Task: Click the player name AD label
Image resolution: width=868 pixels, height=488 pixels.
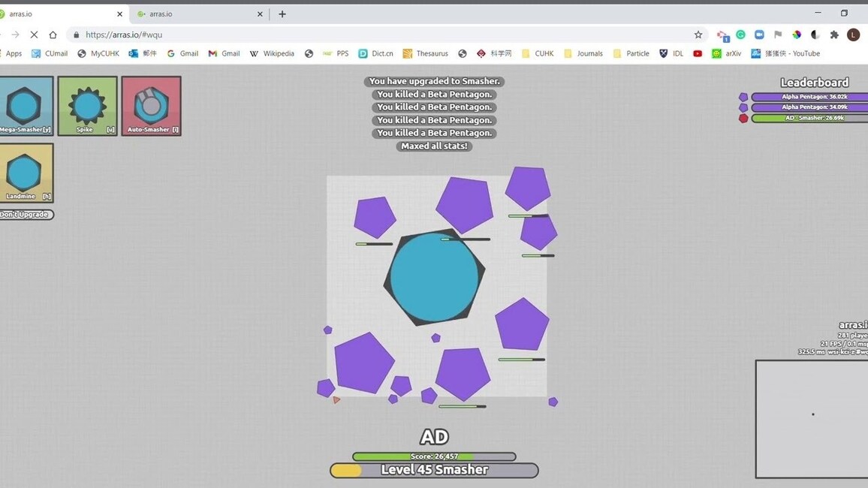Action: pyautogui.click(x=434, y=437)
